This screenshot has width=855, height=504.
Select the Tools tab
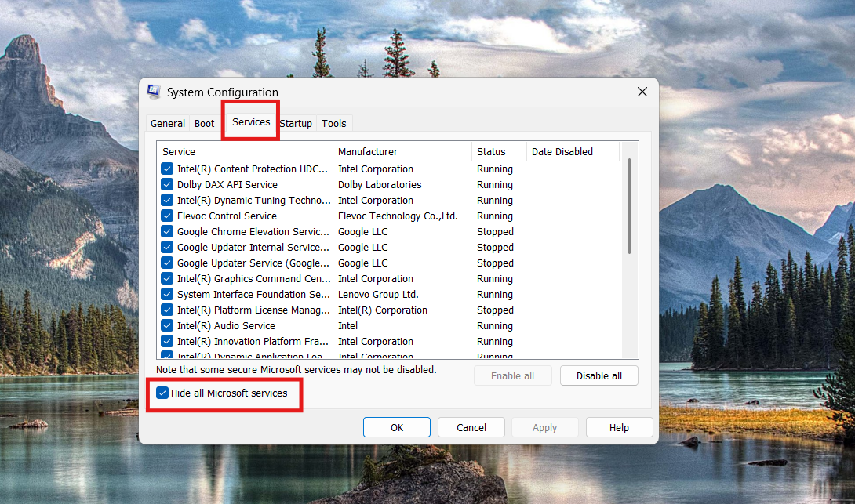tap(334, 123)
